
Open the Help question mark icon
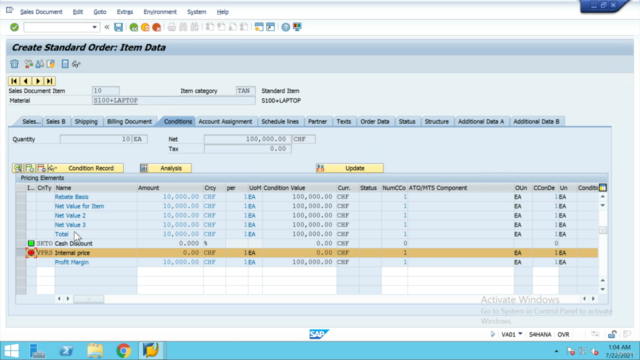coord(286,27)
